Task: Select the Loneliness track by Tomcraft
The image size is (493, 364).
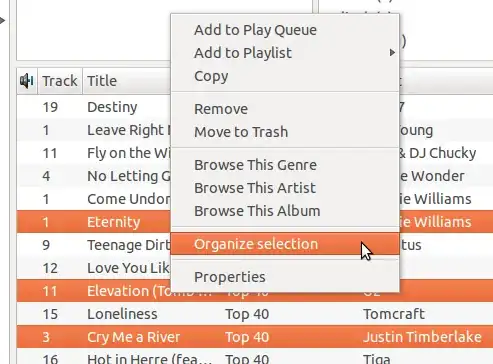Action: (x=255, y=314)
